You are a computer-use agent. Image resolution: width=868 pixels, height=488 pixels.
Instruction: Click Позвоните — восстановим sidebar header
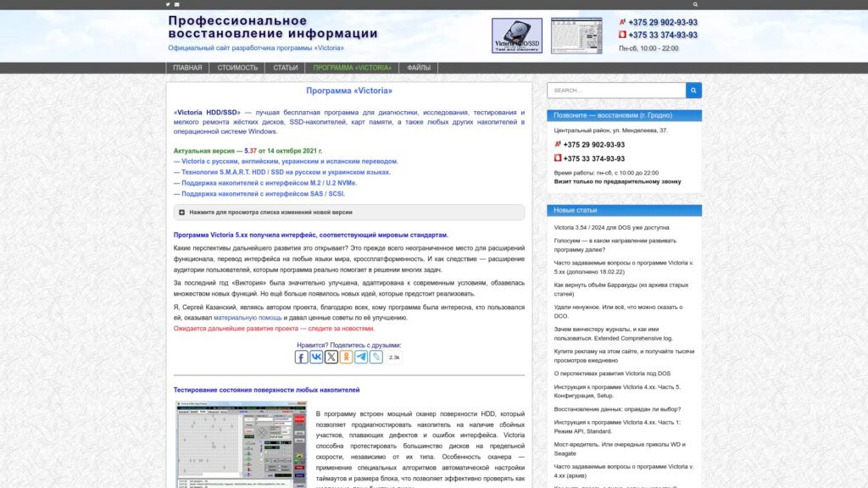click(x=624, y=115)
